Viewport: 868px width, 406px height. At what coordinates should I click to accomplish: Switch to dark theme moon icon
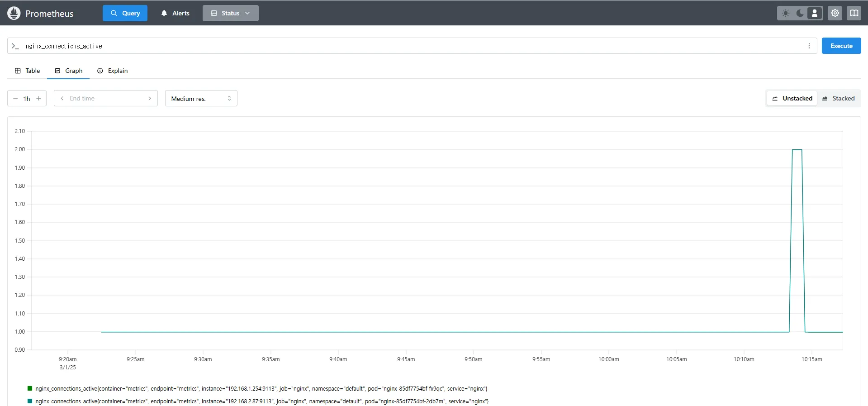coord(800,13)
